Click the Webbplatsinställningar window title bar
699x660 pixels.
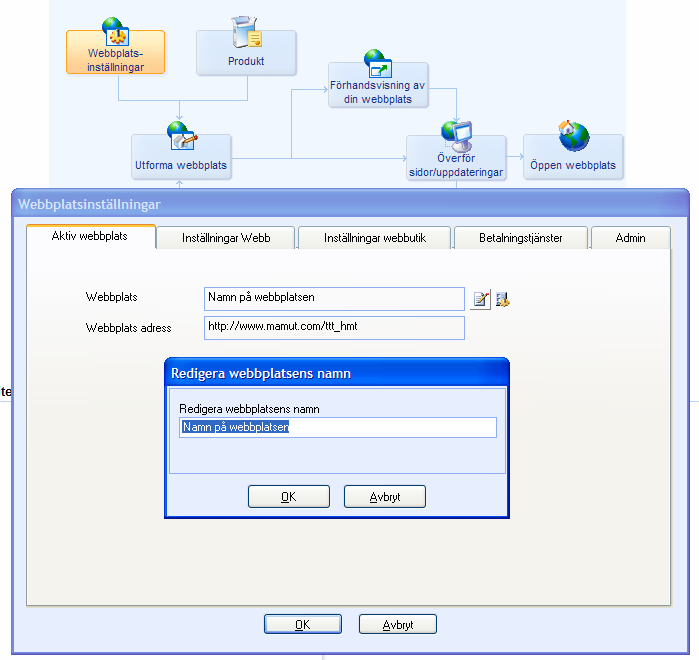(x=350, y=204)
